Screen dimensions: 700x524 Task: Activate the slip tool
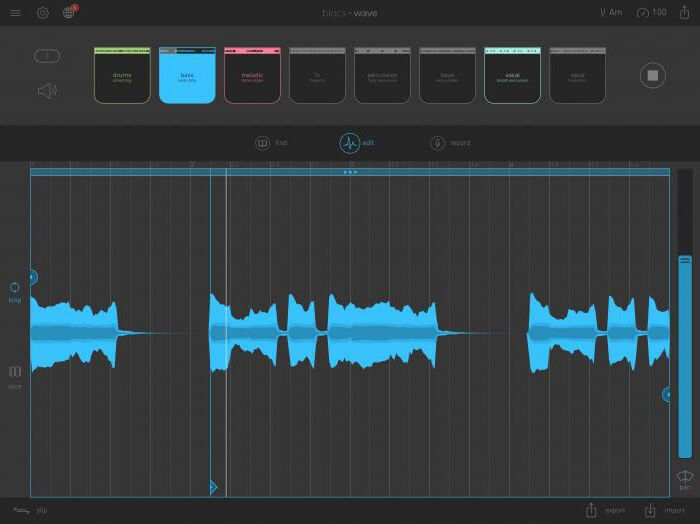pos(30,510)
